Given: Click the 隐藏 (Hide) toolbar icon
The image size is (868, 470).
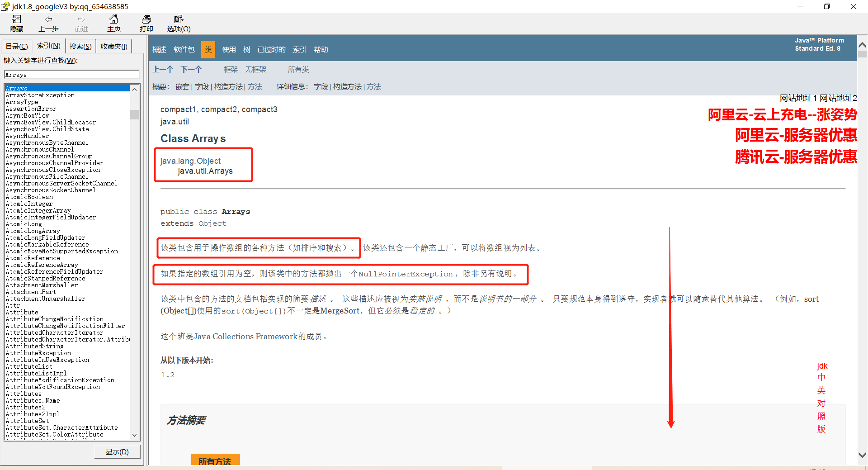Looking at the screenshot, I should click(16, 23).
